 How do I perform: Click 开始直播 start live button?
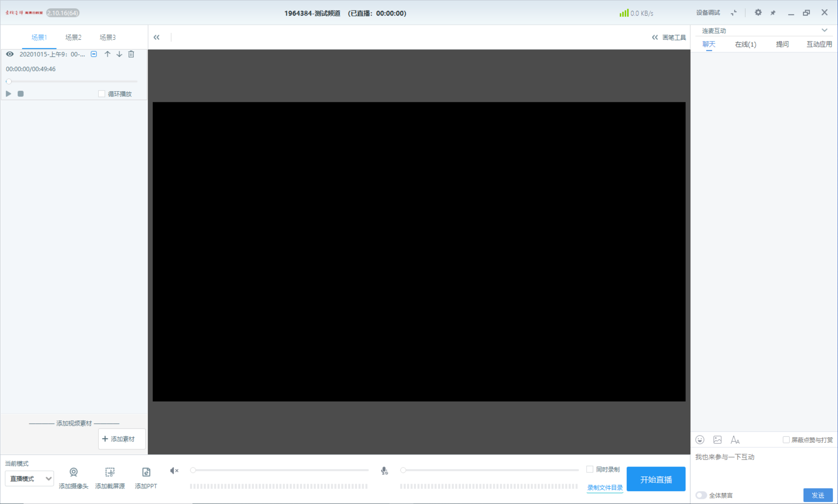pos(656,479)
